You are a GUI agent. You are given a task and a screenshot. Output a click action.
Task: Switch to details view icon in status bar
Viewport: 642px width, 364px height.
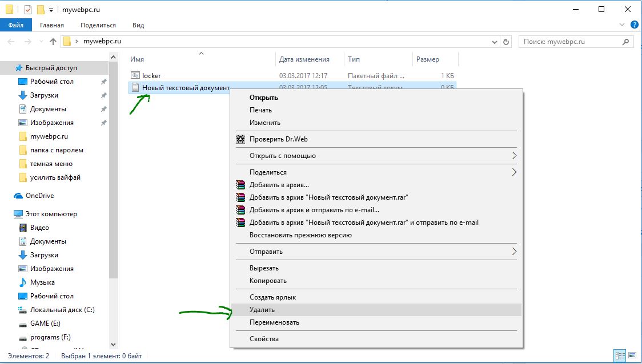(620, 356)
